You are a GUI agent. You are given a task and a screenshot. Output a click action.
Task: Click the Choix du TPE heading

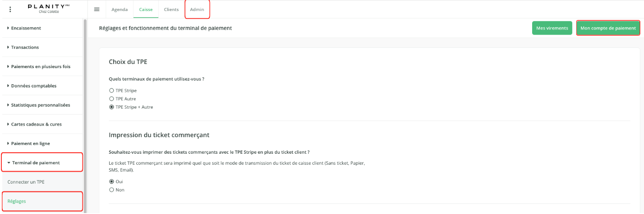128,62
